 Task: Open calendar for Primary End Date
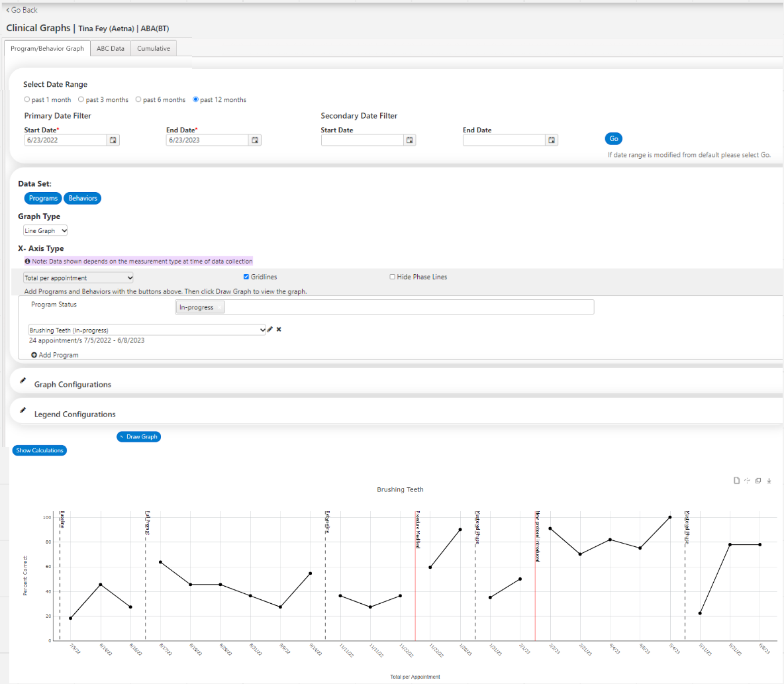[x=255, y=140]
